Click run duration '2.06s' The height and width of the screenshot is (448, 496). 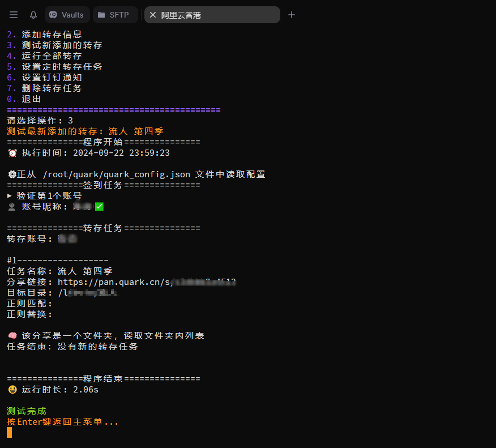click(85, 390)
